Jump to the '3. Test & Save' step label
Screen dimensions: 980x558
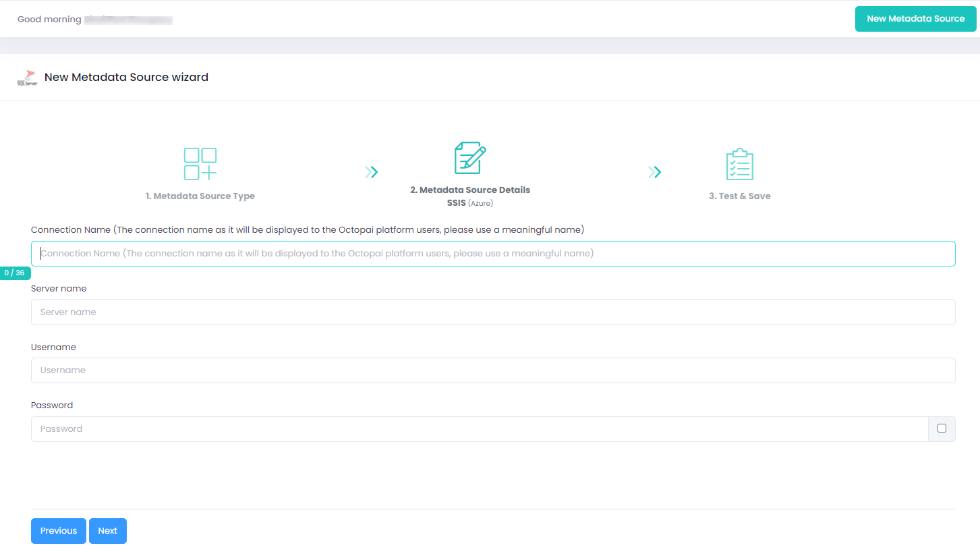[739, 196]
